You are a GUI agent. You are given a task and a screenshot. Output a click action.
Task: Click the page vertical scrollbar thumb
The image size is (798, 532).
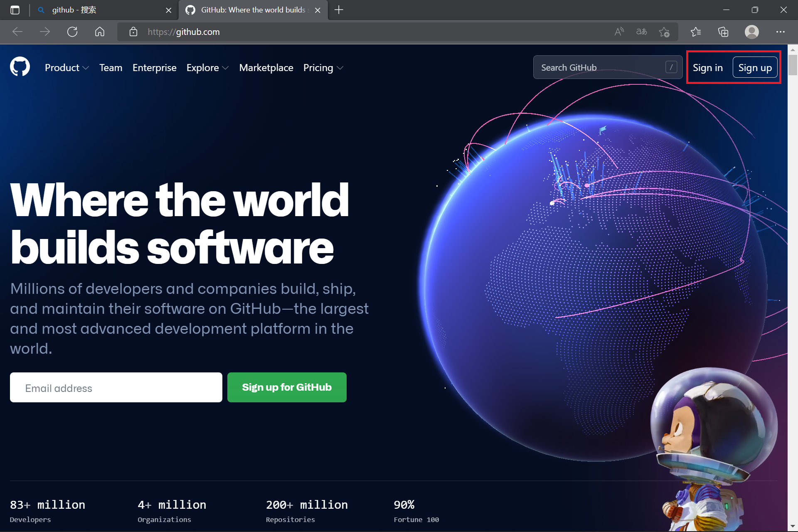[x=793, y=65]
